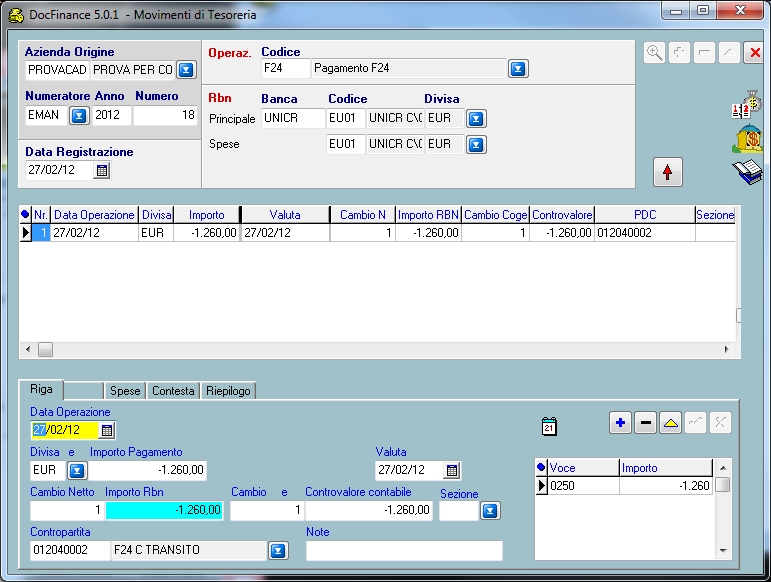This screenshot has height=582, width=771.
Task: Select the Contesta tab
Action: 173,391
